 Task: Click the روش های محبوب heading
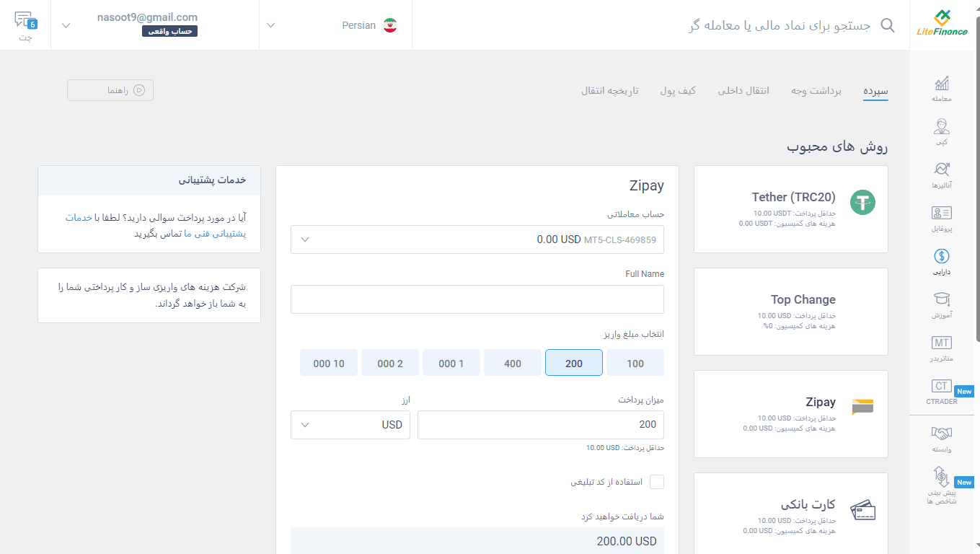[838, 146]
